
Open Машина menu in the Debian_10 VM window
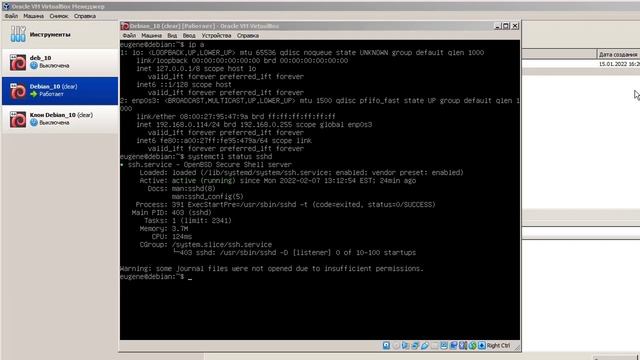[151, 36]
